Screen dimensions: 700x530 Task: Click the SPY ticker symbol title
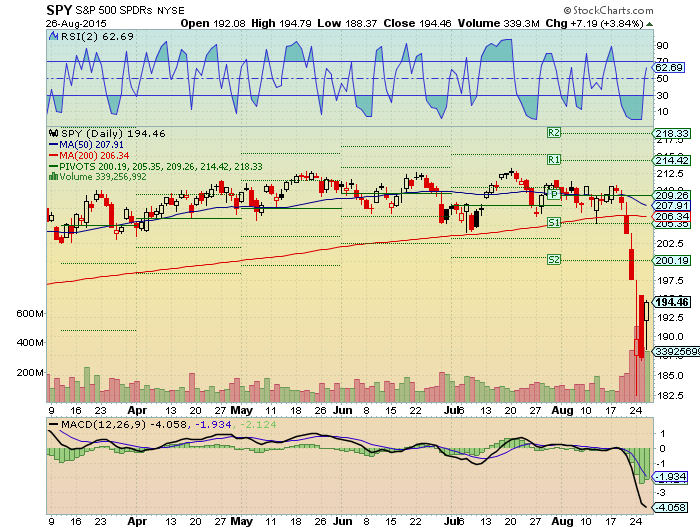59,10
